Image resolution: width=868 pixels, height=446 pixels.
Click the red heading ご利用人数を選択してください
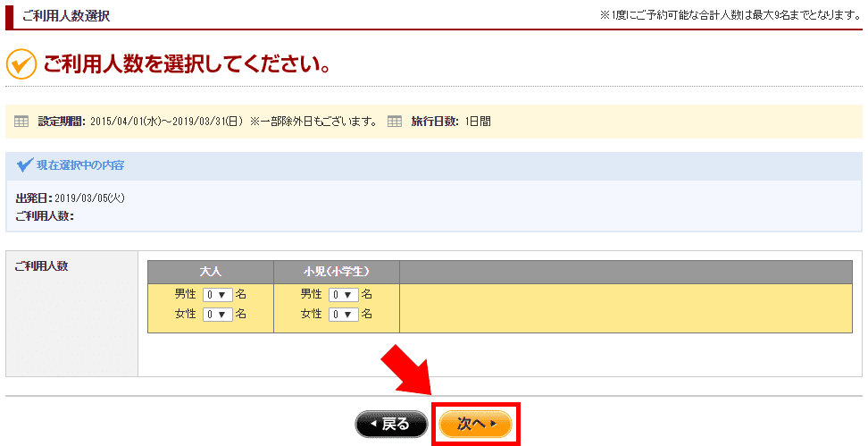click(x=188, y=65)
